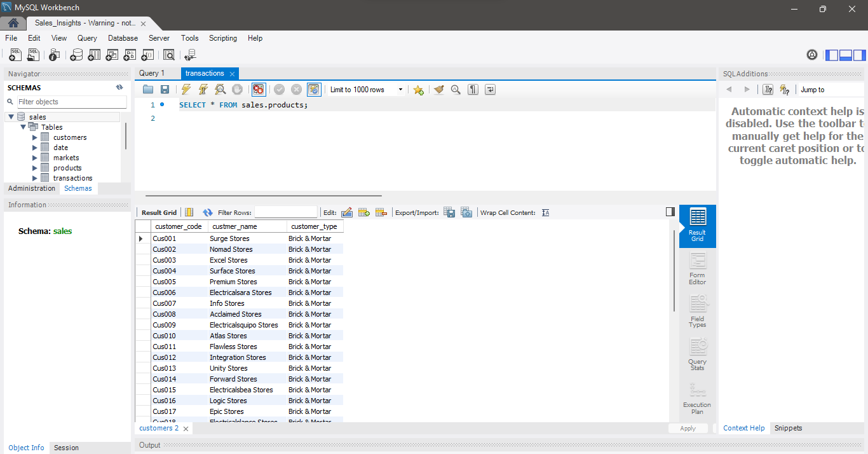868x454 pixels.
Task: Open the Query menu
Action: (87, 38)
